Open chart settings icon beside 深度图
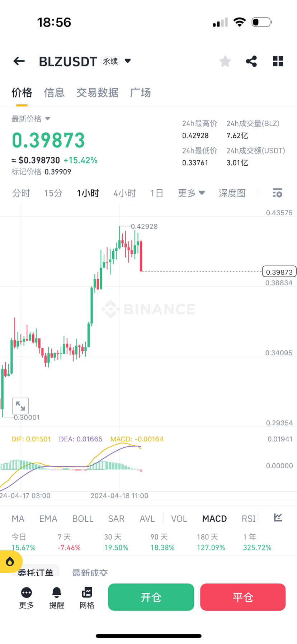The height and width of the screenshot is (644, 297). coord(277,193)
